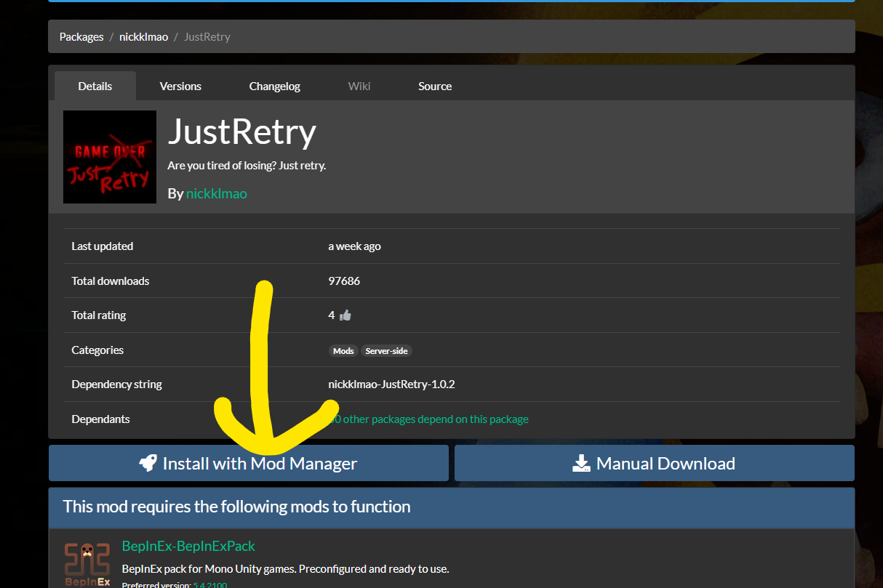Select the Server-side category tag
Image resolution: width=883 pixels, height=588 pixels.
pos(386,350)
